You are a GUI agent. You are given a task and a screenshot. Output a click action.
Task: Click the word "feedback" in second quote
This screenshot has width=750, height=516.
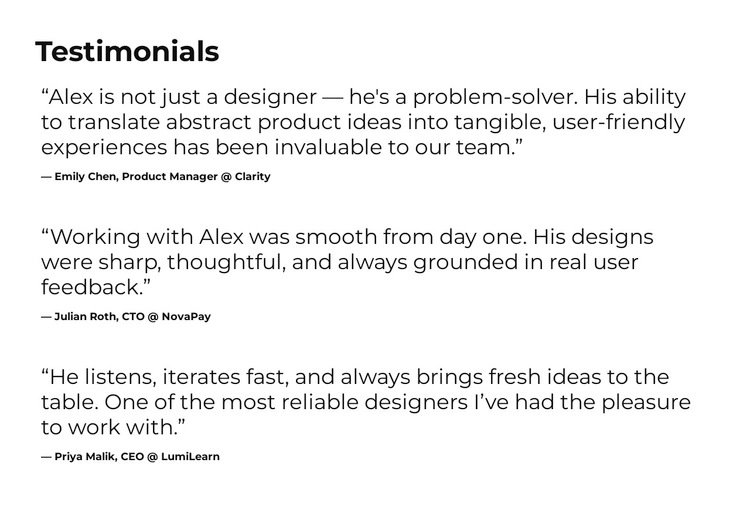tap(93, 287)
